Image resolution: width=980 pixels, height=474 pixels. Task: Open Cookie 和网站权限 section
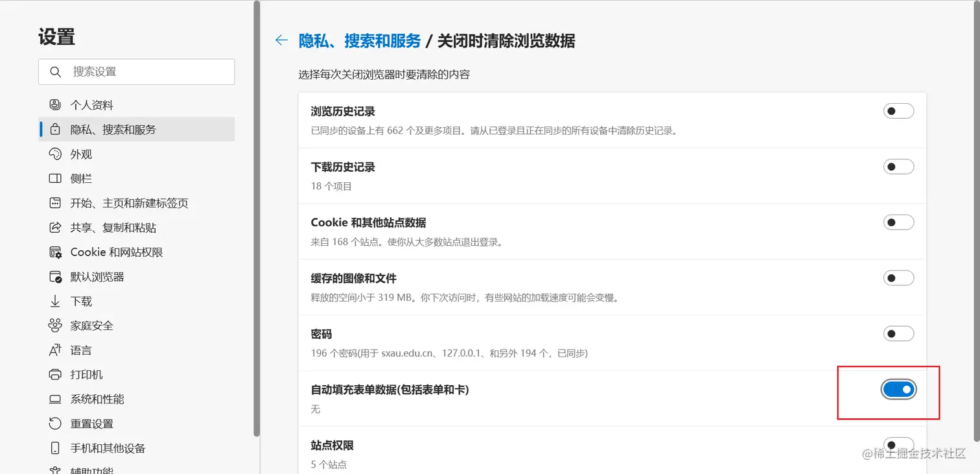[136, 252]
